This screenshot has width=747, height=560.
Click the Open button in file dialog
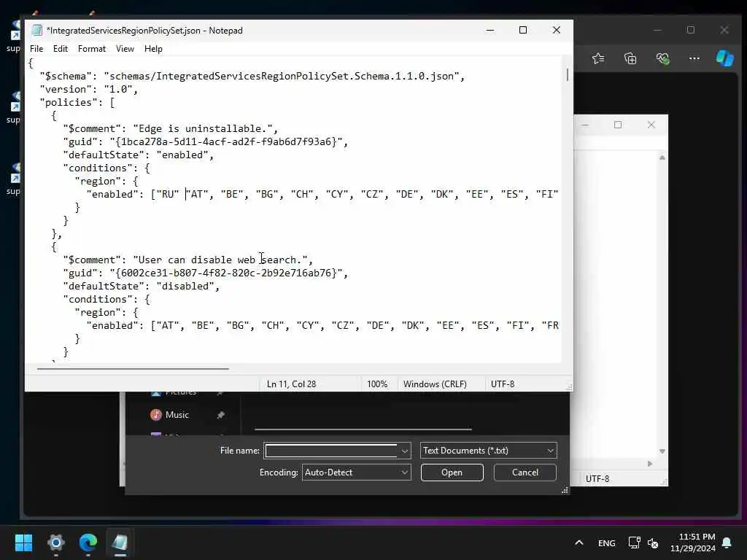452,472
